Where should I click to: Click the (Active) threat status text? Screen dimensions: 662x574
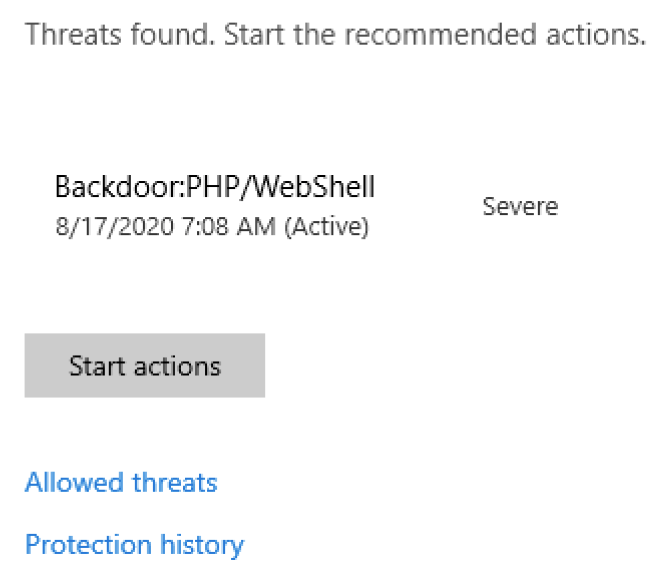click(x=326, y=227)
